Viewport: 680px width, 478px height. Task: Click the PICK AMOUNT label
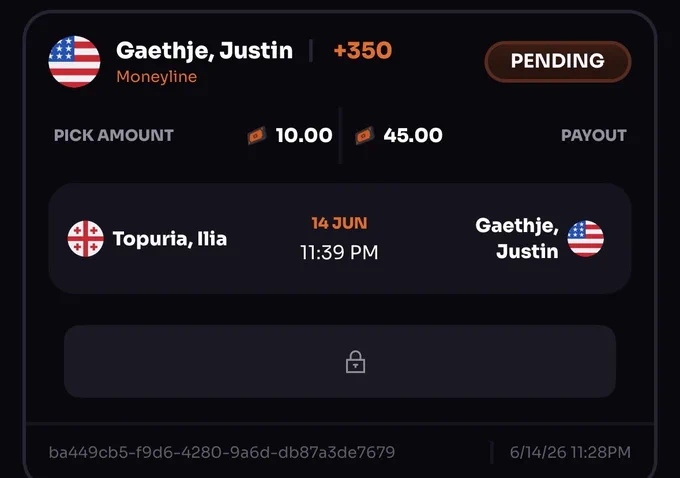(114, 135)
